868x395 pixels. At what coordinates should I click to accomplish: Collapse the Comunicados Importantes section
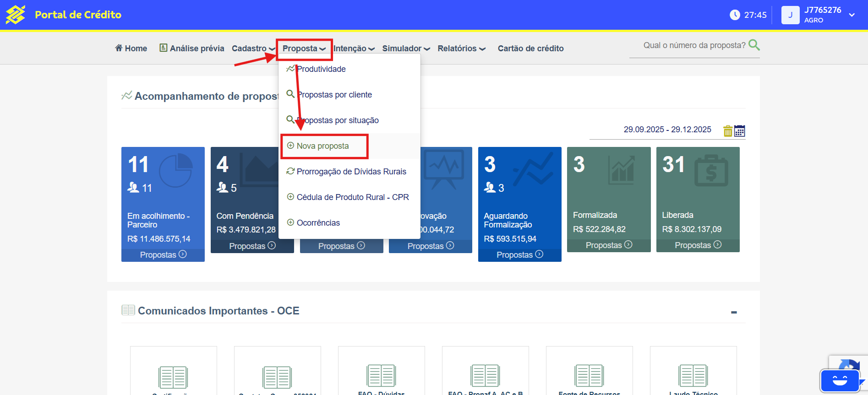(734, 312)
